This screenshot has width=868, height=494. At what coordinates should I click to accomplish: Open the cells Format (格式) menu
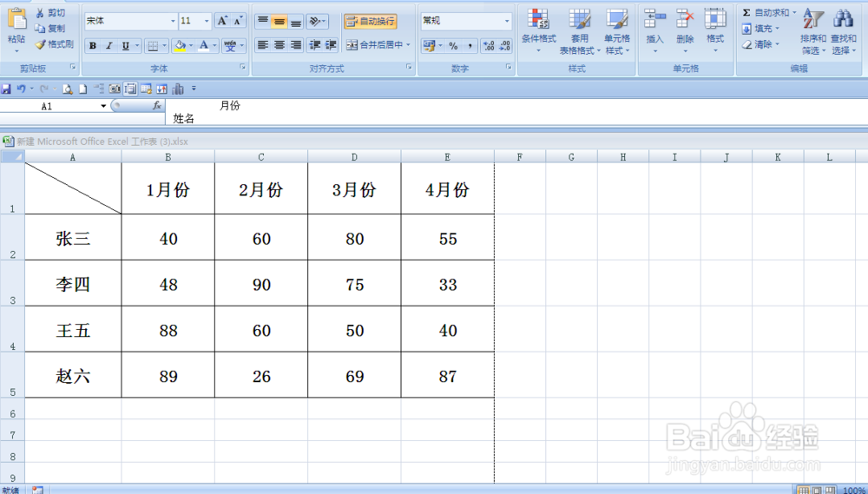click(714, 31)
